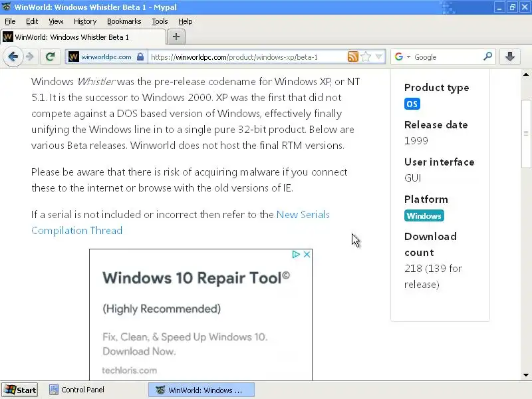Minimize the Mypal browser window

tap(499, 7)
